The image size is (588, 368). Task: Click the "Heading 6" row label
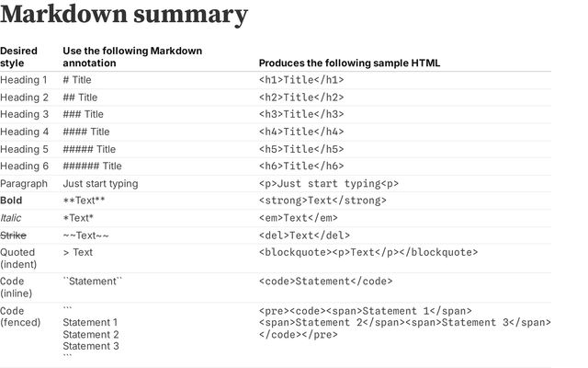coord(24,167)
